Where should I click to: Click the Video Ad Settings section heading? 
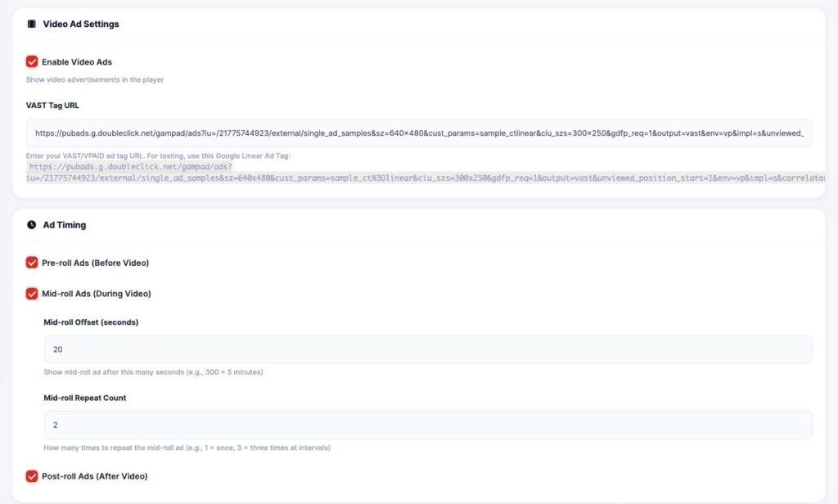pos(81,24)
